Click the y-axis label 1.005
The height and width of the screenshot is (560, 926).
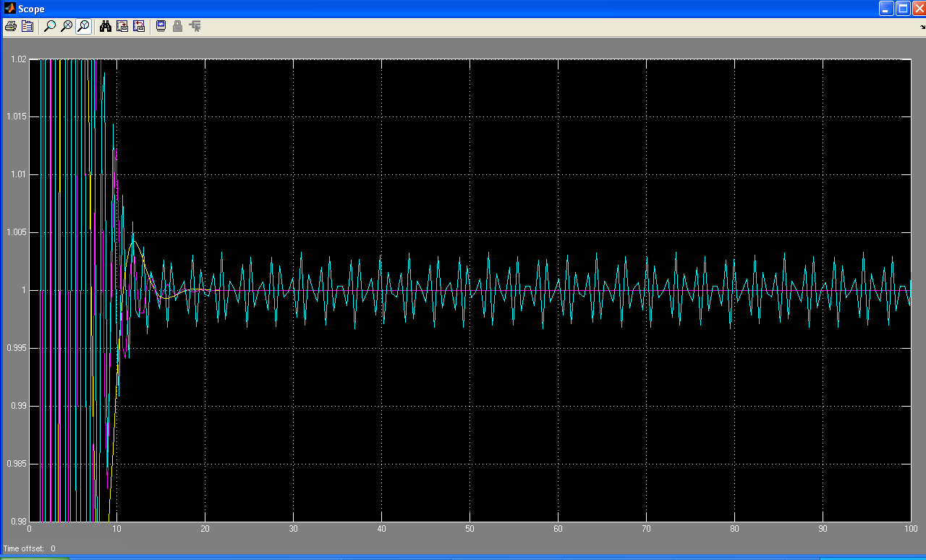15,233
